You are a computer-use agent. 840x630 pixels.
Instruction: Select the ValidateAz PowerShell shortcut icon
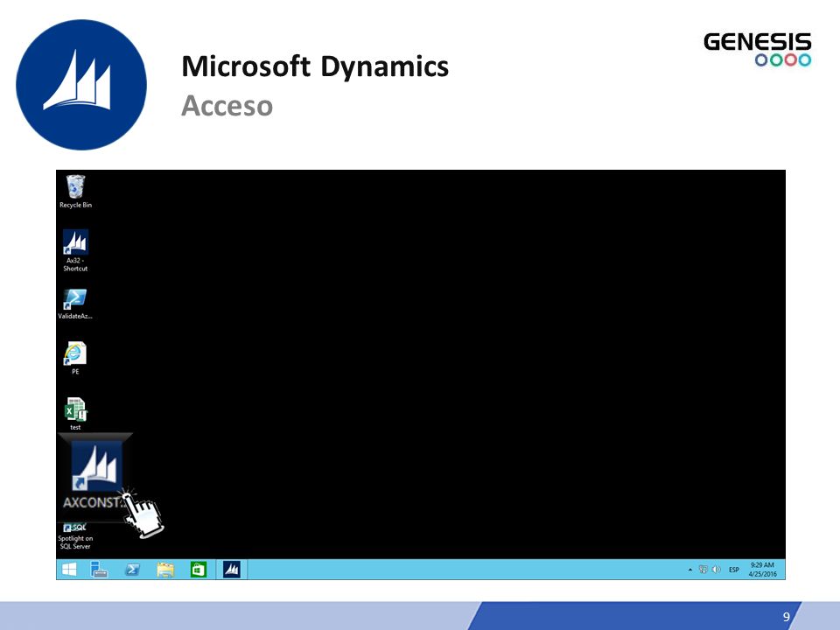click(75, 304)
